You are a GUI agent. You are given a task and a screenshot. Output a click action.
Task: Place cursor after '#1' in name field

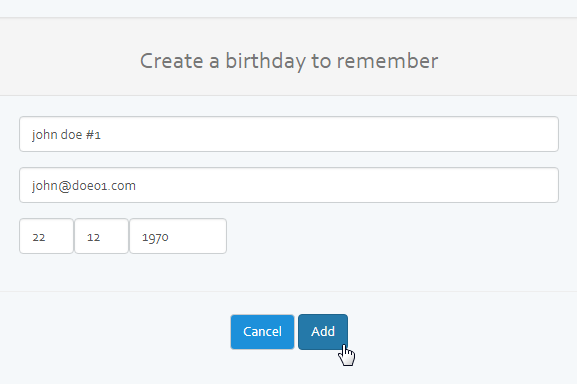(102, 135)
